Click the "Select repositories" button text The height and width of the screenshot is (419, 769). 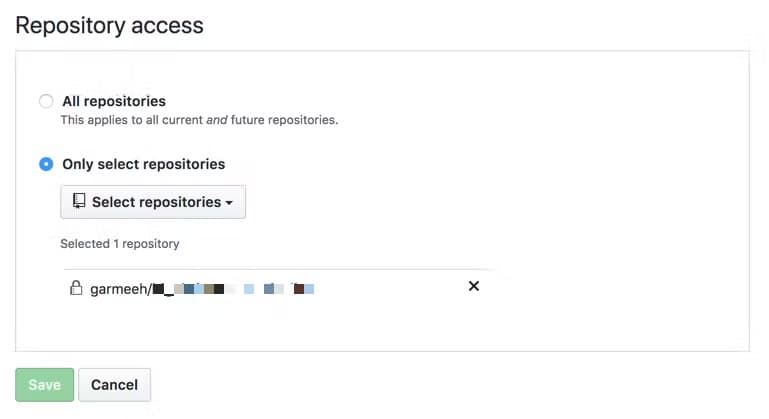tap(156, 202)
